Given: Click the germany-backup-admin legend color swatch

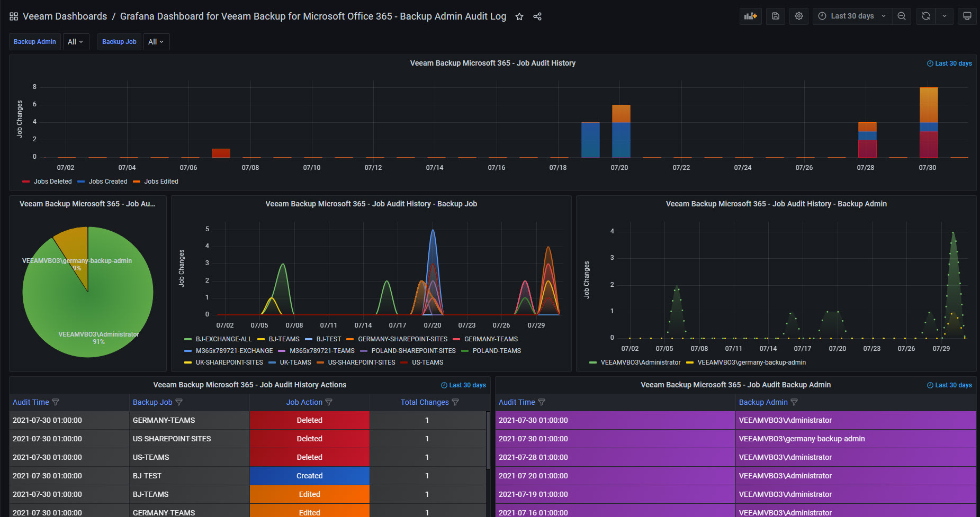Looking at the screenshot, I should coord(690,362).
